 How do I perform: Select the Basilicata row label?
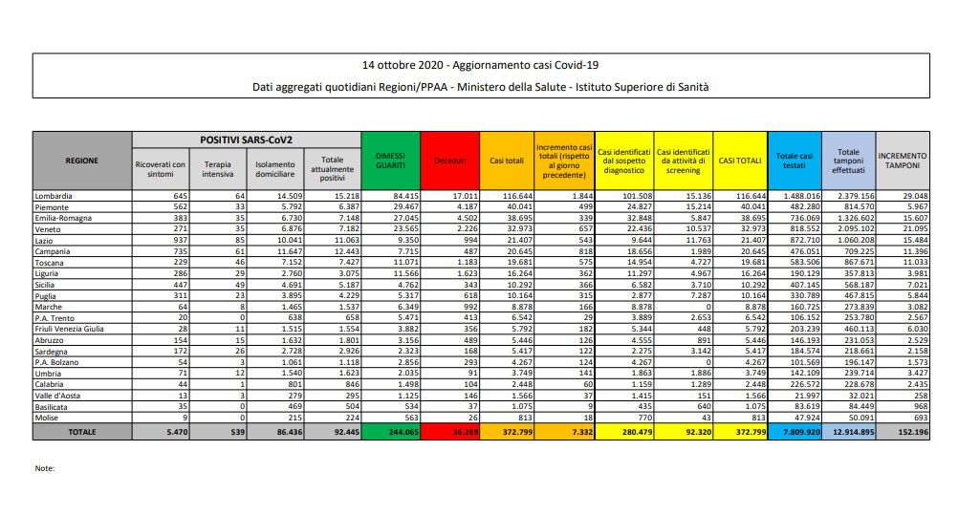point(52,407)
